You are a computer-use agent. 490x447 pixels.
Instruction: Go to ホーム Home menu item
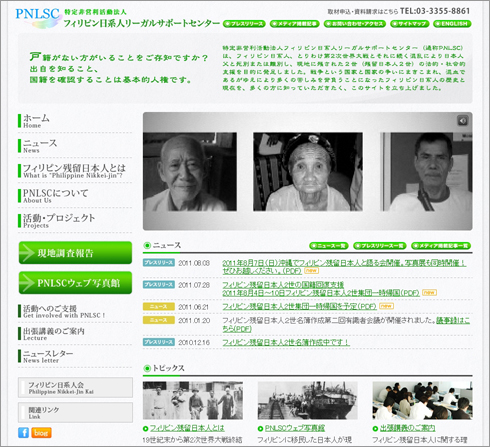coord(75,121)
